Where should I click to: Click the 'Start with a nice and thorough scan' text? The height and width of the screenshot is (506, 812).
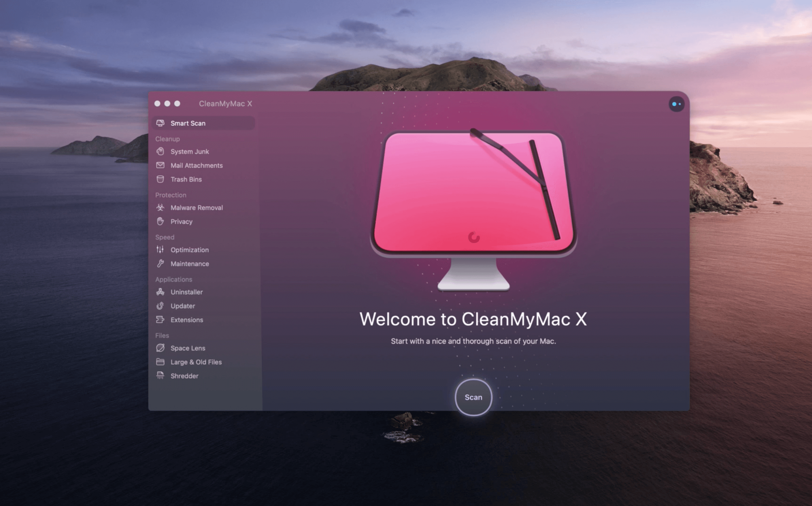tap(473, 341)
